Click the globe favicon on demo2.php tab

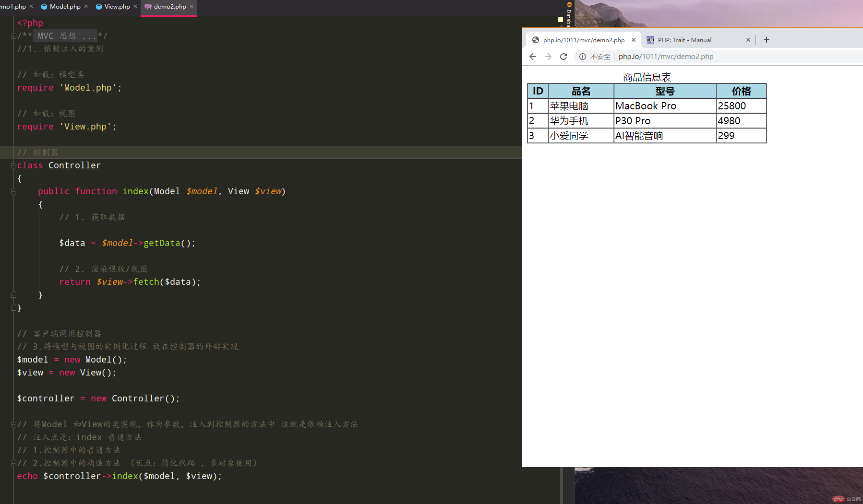coord(536,40)
